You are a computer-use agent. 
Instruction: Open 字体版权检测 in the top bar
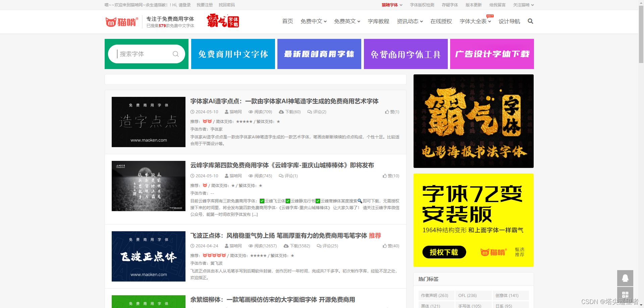422,5
